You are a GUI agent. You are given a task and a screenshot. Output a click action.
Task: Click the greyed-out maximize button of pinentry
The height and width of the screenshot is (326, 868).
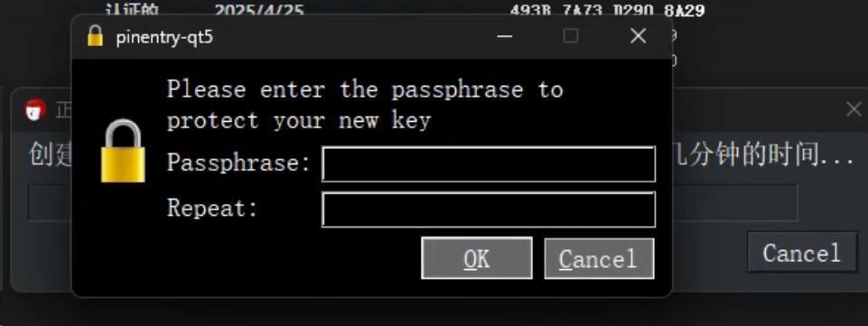571,36
